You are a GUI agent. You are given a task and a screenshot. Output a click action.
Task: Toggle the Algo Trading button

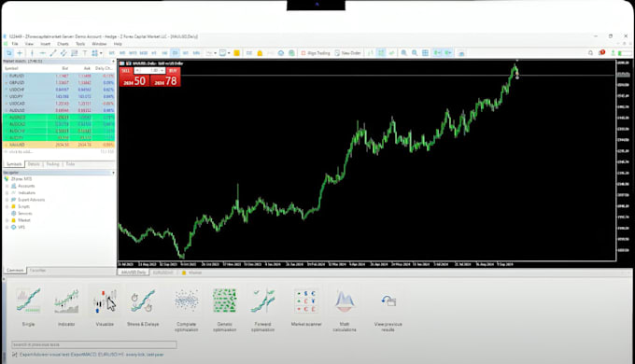click(316, 53)
